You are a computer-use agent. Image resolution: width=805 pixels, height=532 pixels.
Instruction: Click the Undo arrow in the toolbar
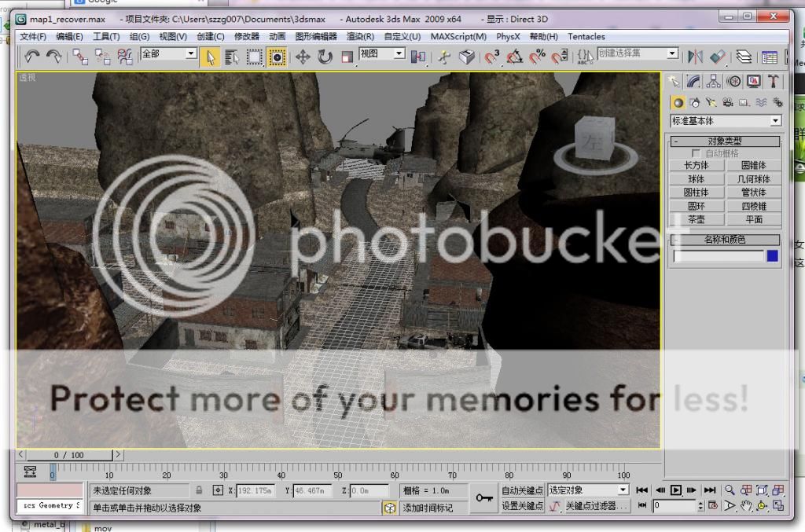coord(32,57)
